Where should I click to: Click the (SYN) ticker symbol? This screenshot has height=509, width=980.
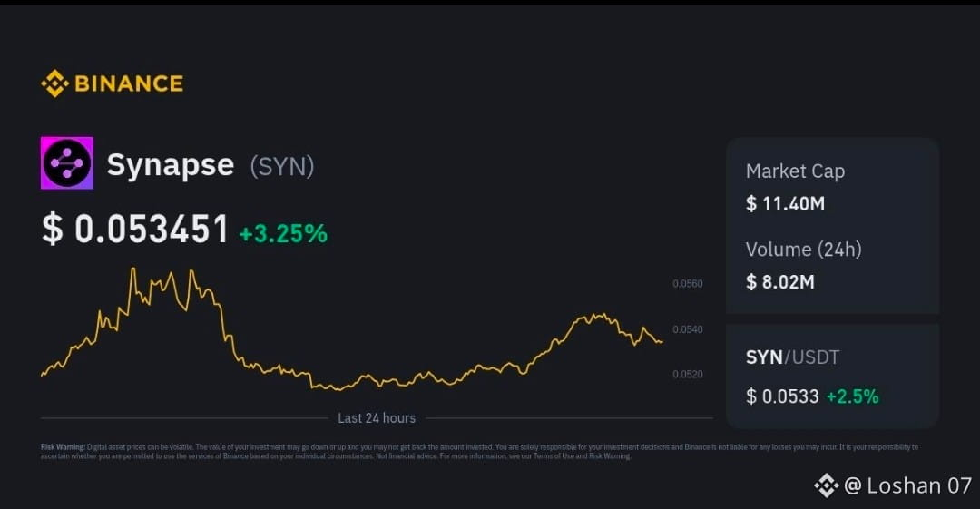282,166
